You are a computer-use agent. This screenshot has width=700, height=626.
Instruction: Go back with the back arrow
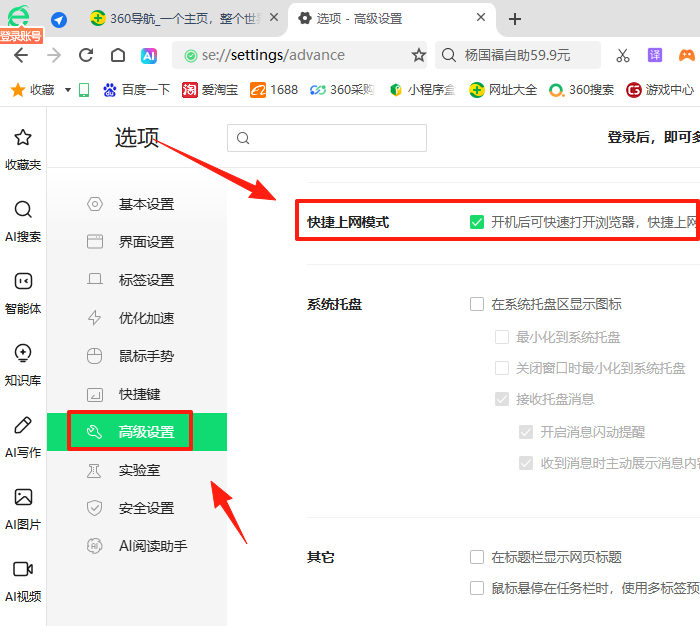[21, 55]
